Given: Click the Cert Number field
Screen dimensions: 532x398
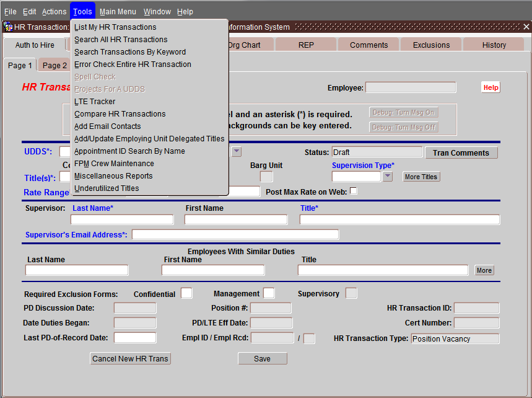Looking at the screenshot, I should [x=477, y=322].
